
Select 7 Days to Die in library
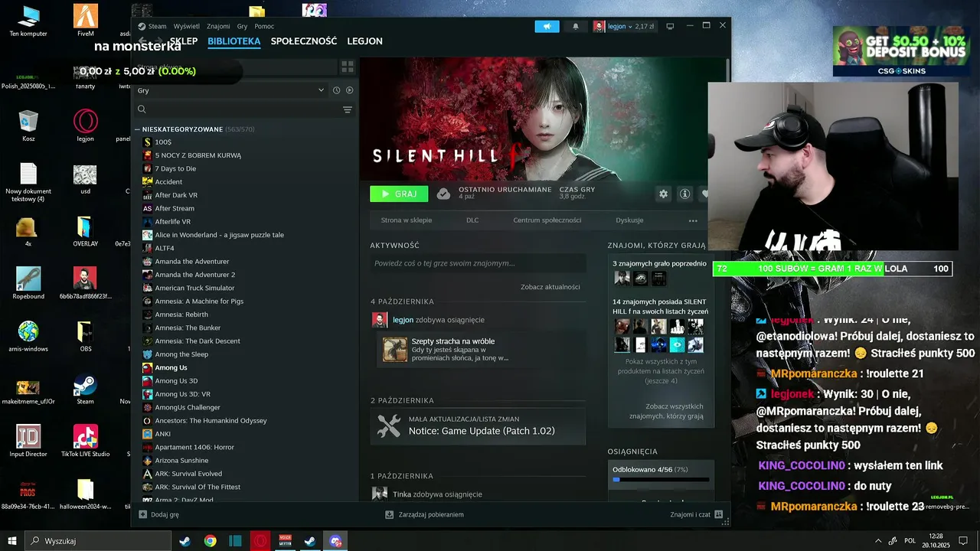click(x=175, y=168)
